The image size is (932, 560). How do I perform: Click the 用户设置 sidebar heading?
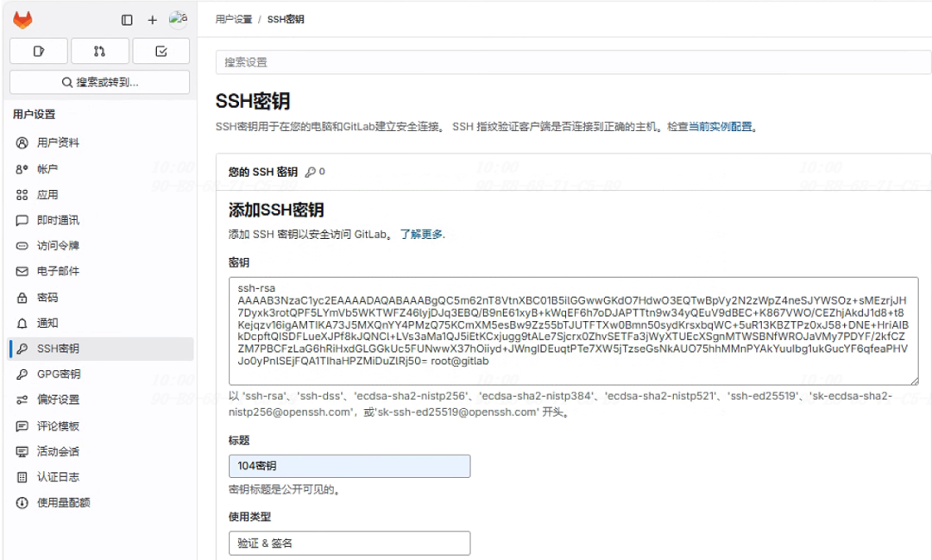pyautogui.click(x=34, y=114)
